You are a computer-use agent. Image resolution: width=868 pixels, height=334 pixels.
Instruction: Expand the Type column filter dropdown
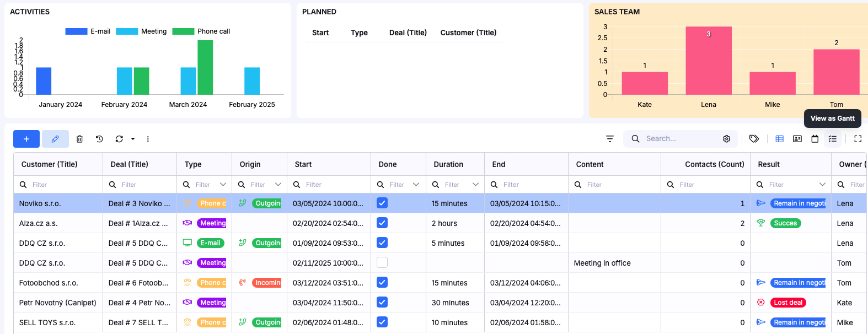point(223,185)
